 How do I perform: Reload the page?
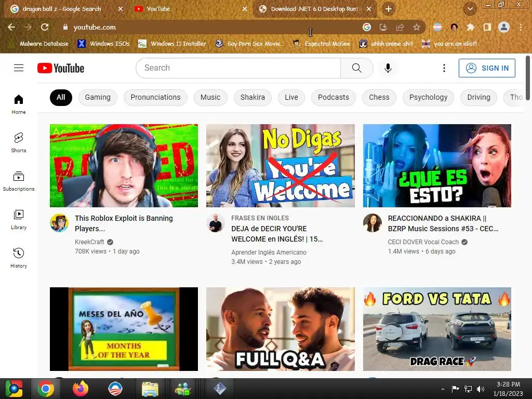click(45, 27)
